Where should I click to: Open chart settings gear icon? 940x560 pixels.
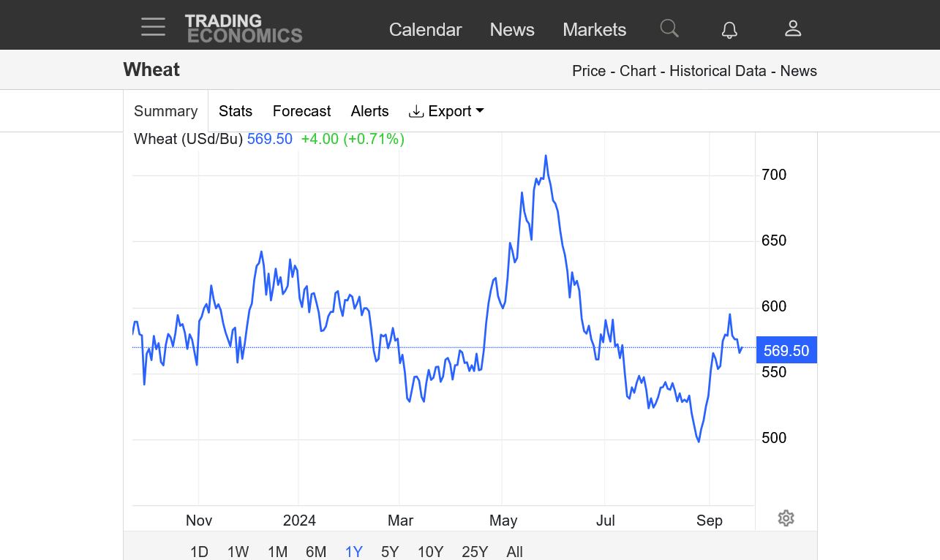[786, 518]
